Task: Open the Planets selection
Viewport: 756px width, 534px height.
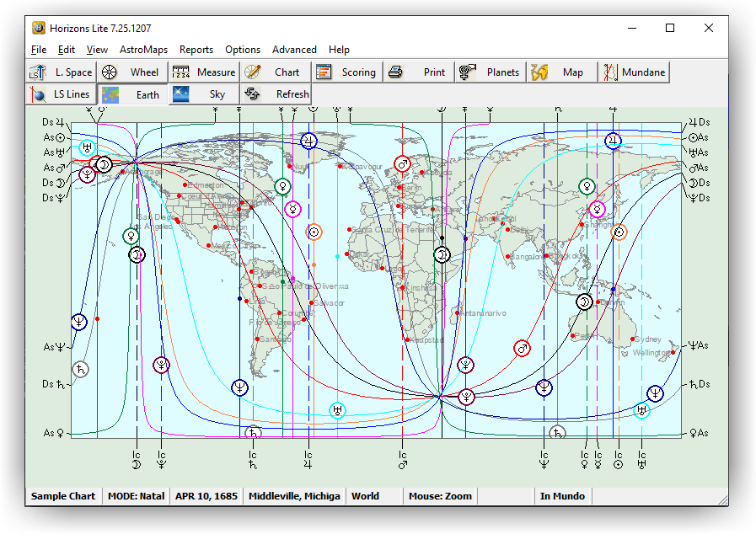Action: tap(491, 72)
